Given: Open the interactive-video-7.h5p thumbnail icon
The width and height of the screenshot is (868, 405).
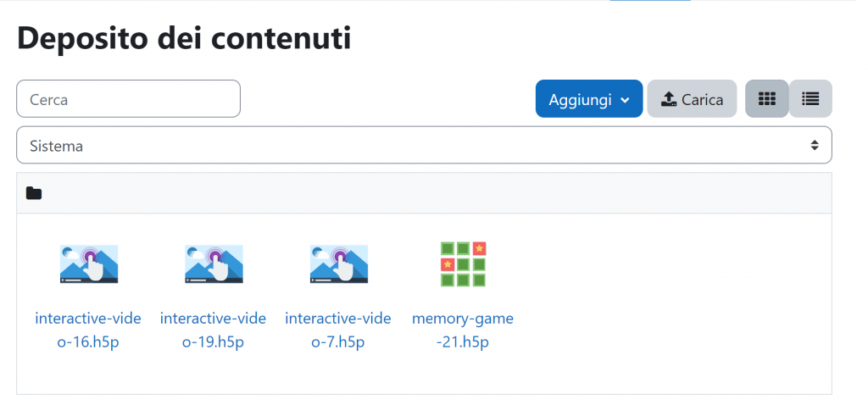Looking at the screenshot, I should pyautogui.click(x=339, y=264).
